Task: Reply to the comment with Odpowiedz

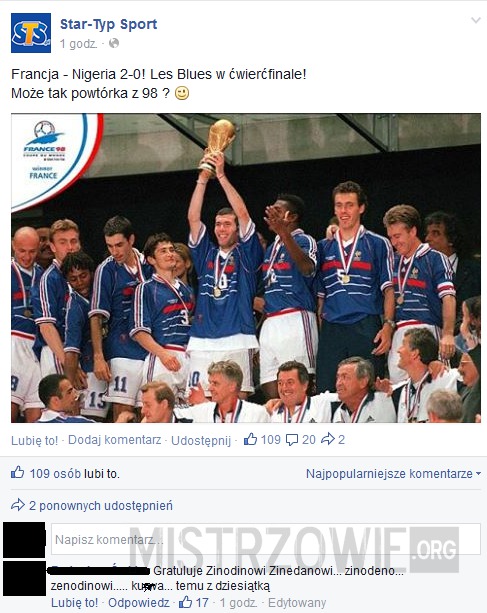Action: click(x=139, y=603)
